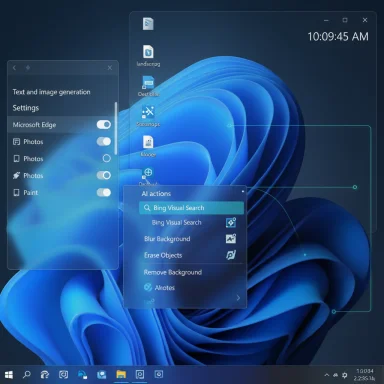Click the picture icon beside Blur Background

point(231,239)
